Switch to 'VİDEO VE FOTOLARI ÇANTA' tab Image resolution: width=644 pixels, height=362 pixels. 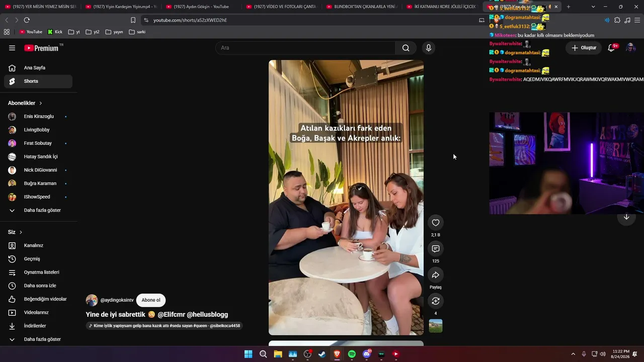point(281,7)
